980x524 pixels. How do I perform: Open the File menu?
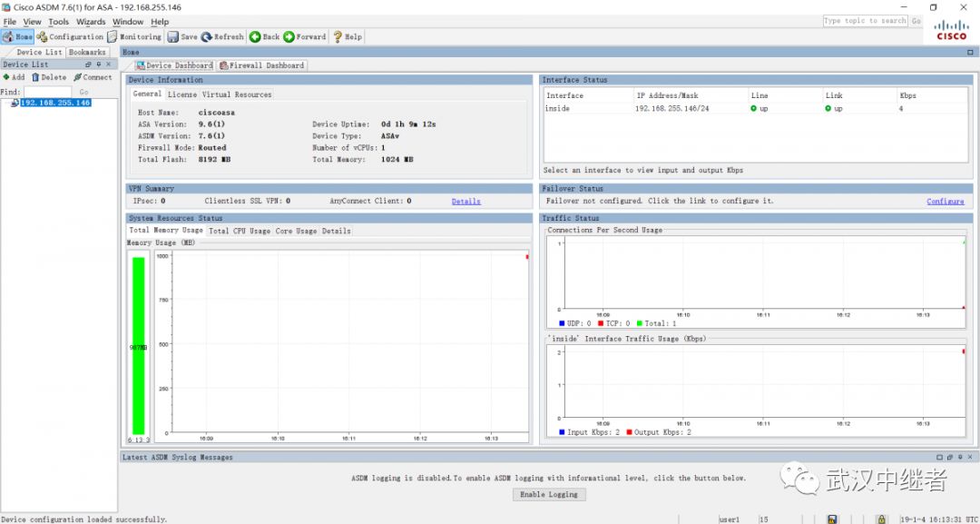coord(9,22)
